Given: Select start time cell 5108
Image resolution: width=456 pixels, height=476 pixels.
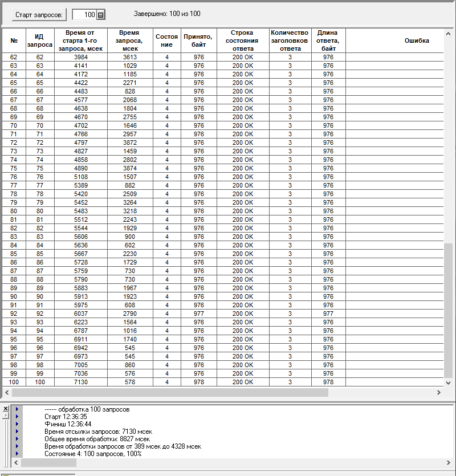Looking at the screenshot, I should (x=81, y=177).
